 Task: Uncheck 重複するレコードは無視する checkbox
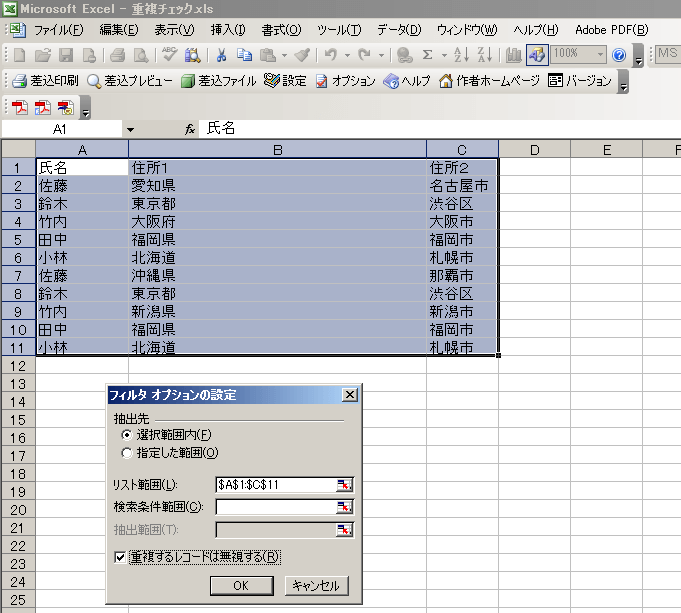pyautogui.click(x=121, y=557)
